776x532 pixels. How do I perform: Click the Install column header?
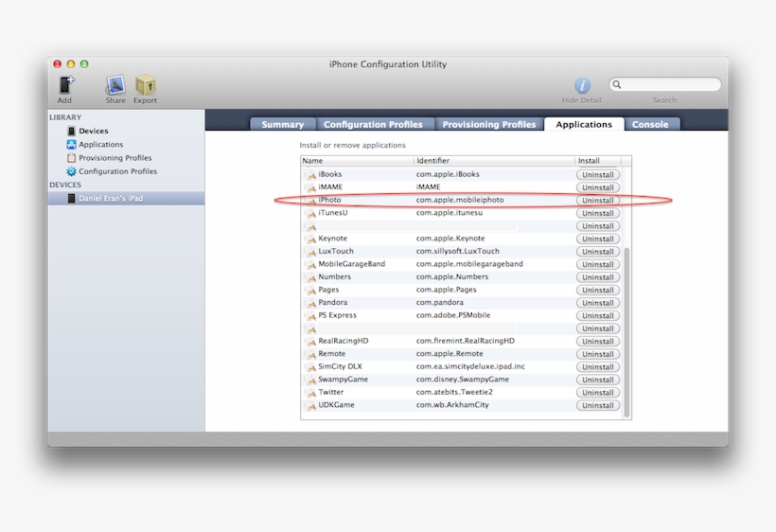(598, 161)
